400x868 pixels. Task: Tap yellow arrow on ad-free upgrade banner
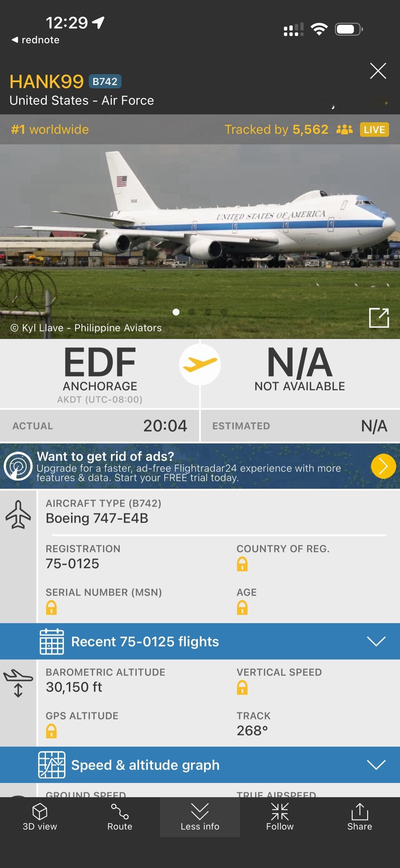383,466
